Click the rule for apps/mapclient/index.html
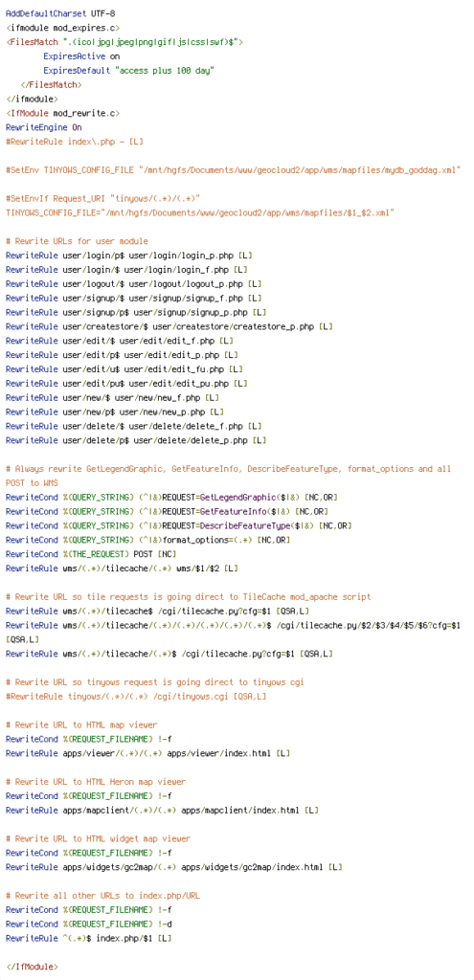The width and height of the screenshot is (474, 980). (163, 811)
